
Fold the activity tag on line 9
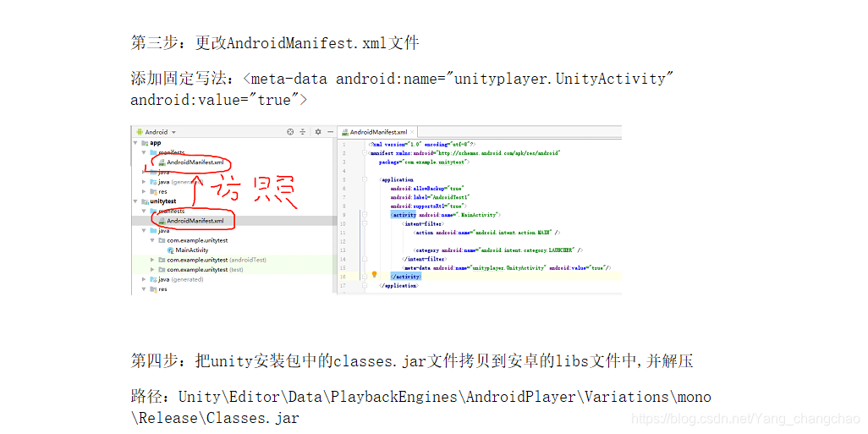click(x=365, y=215)
